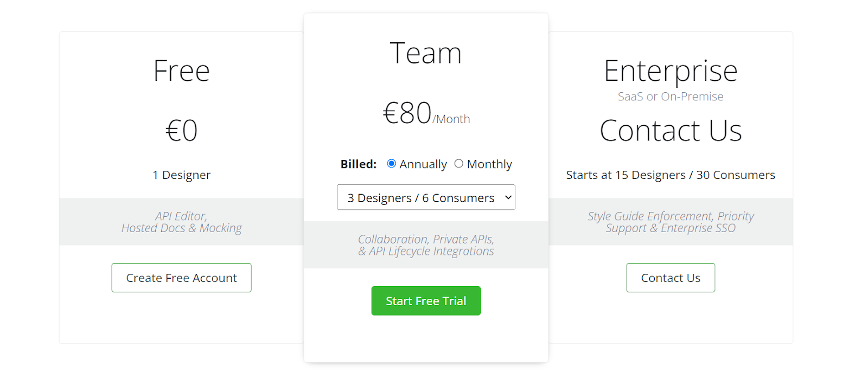Click the Free plan heading

[181, 70]
